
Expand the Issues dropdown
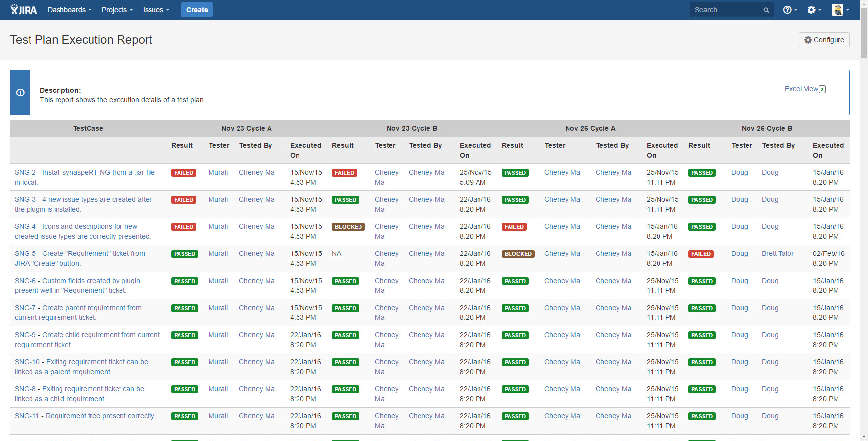(156, 10)
